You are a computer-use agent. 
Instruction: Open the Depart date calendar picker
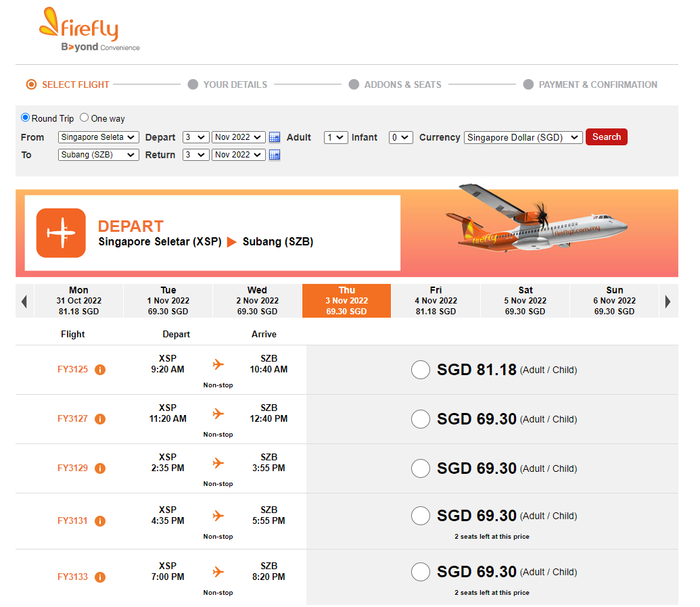tap(275, 137)
